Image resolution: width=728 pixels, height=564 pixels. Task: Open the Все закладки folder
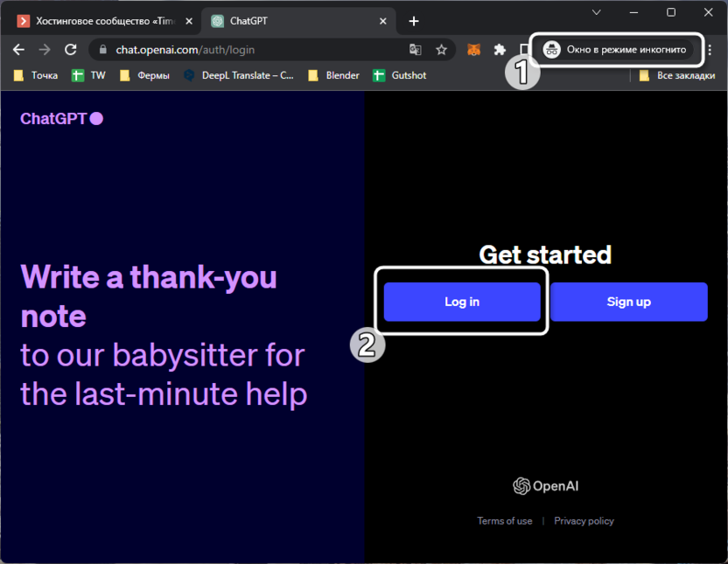(677, 75)
